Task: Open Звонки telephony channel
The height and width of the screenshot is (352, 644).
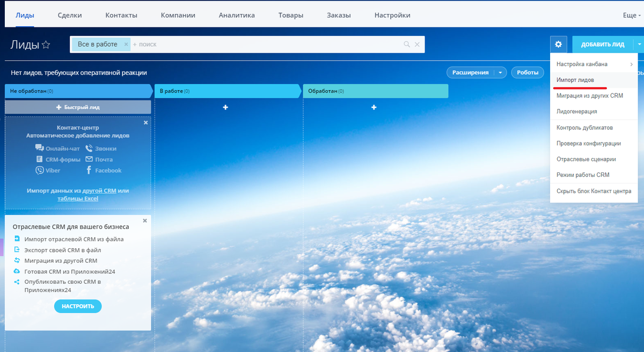Action: tap(101, 148)
